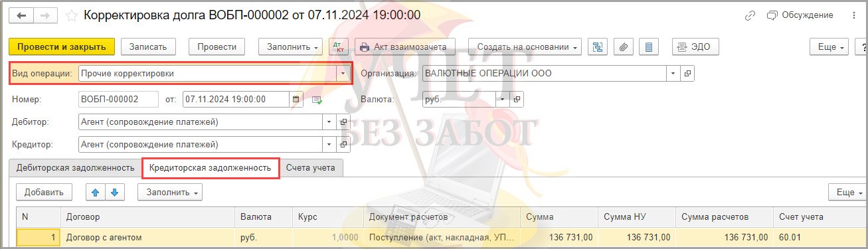This screenshot has height=249, width=868.
Task: Click the Акт взаимозачета print button
Action: 405,46
